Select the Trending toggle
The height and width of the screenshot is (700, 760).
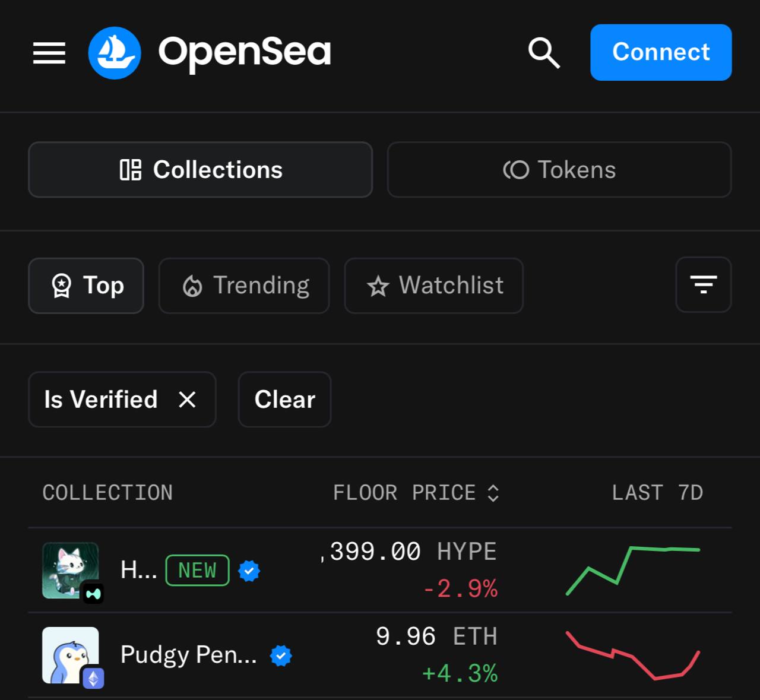coord(244,286)
